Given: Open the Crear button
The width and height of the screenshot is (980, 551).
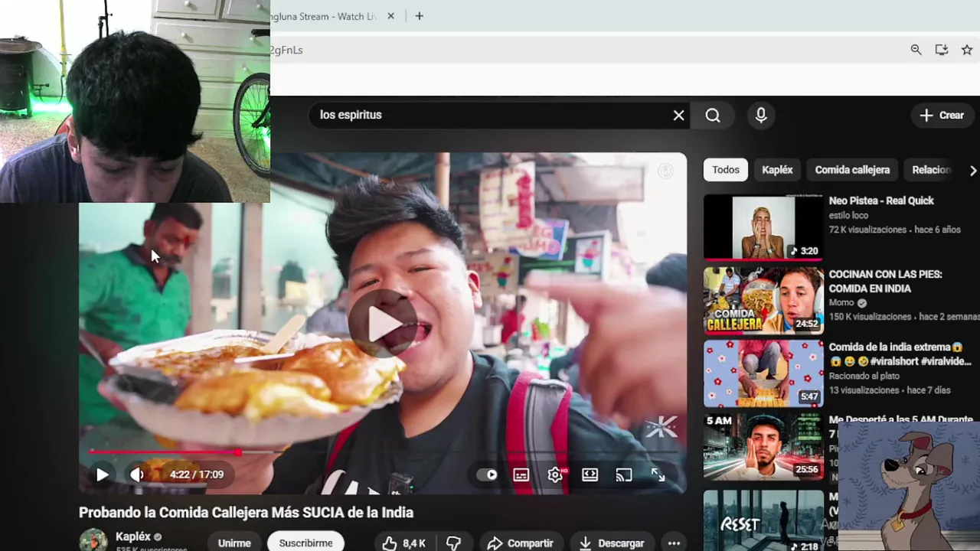Looking at the screenshot, I should point(942,115).
